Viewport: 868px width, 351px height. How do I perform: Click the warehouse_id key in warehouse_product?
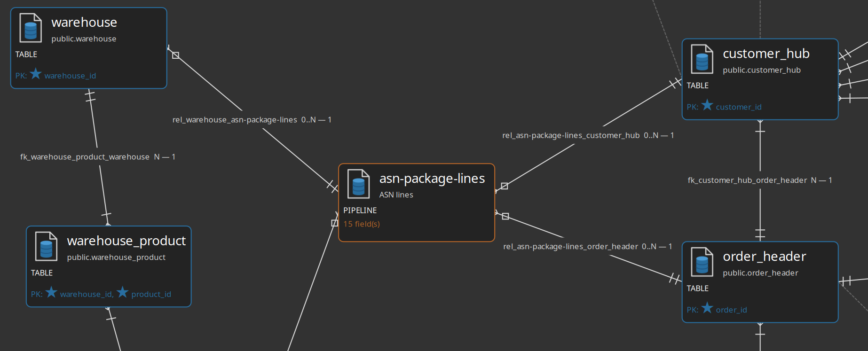coord(87,294)
